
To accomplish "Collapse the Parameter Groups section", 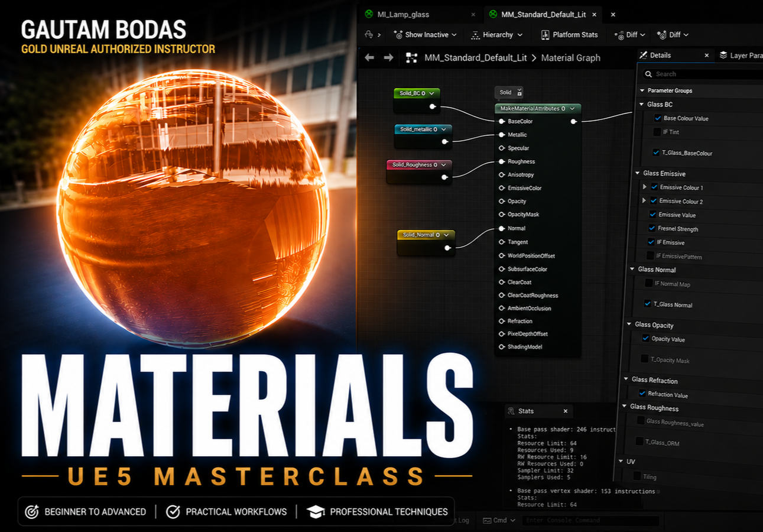I will pos(642,90).
